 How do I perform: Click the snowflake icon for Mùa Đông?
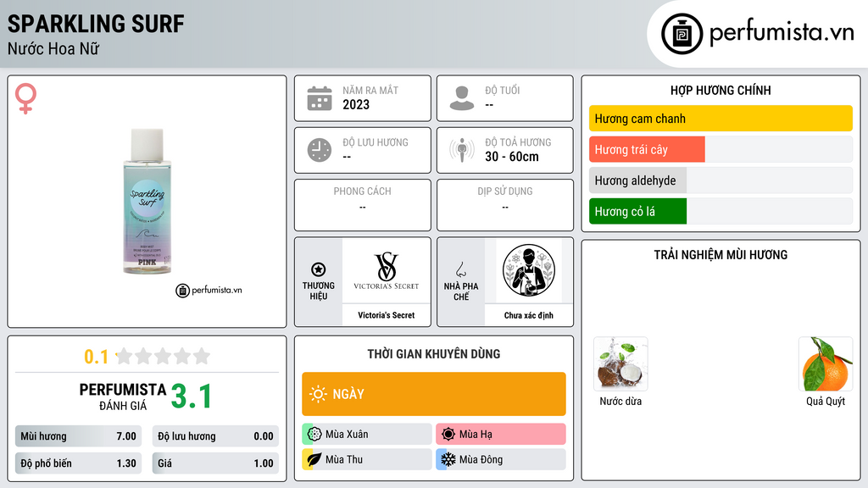click(x=448, y=459)
